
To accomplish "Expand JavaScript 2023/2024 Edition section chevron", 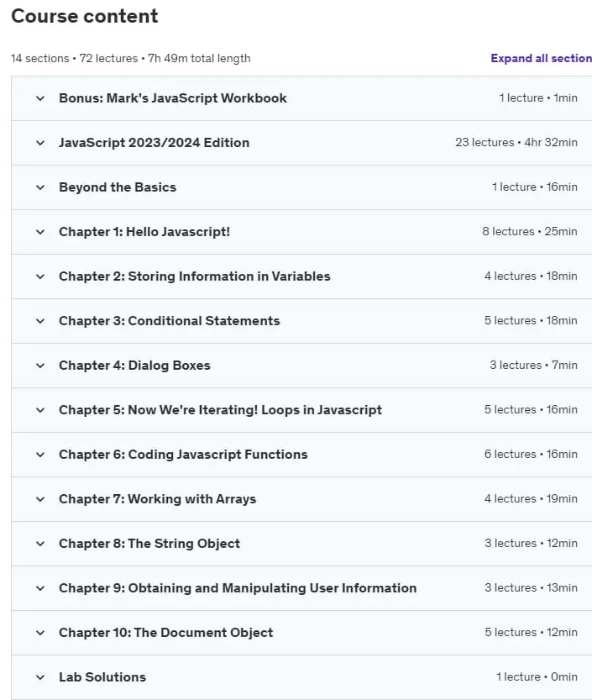I will point(40,143).
